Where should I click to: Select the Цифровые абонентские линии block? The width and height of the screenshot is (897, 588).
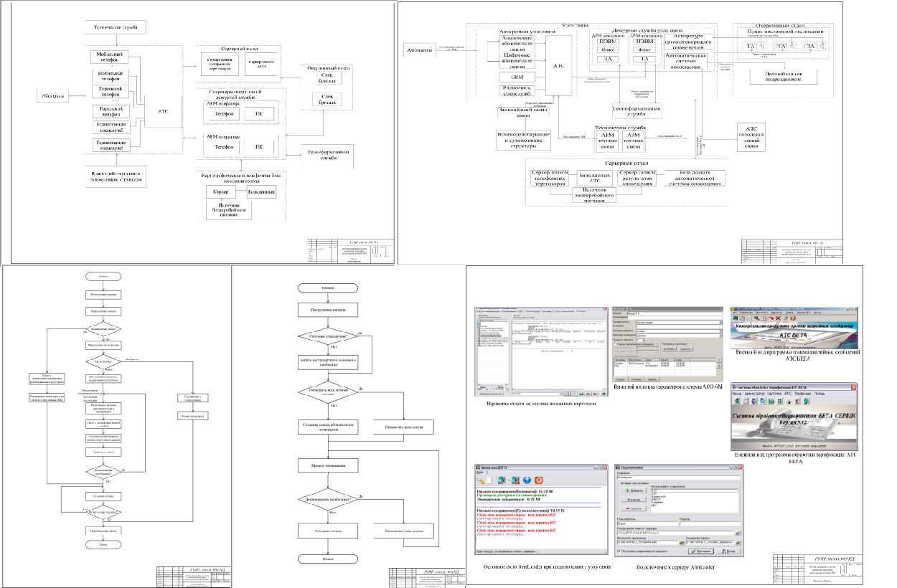pos(518,60)
